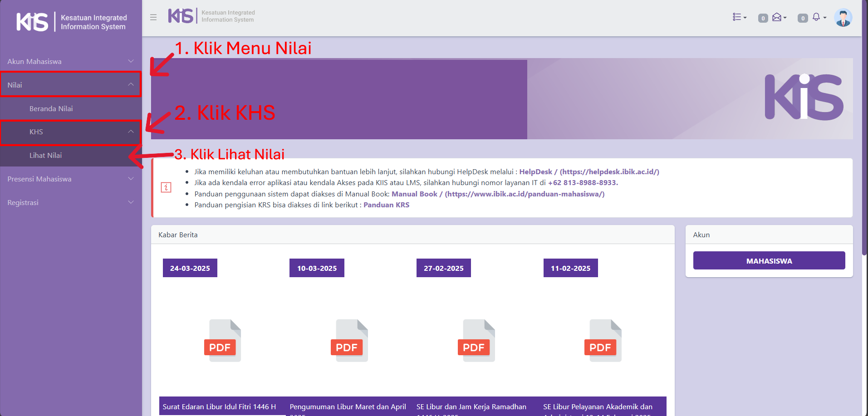This screenshot has width=868, height=416.
Task: Select Lihat Nilai menu item
Action: 45,155
